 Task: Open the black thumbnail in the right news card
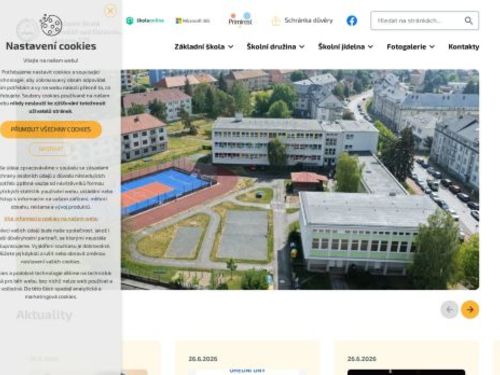(406, 372)
